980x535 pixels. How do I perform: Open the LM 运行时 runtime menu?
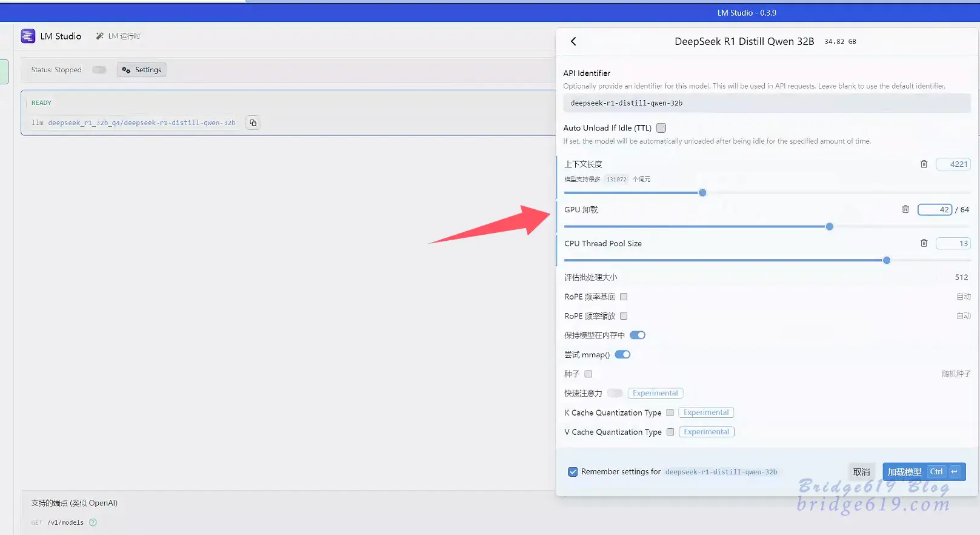(x=118, y=36)
